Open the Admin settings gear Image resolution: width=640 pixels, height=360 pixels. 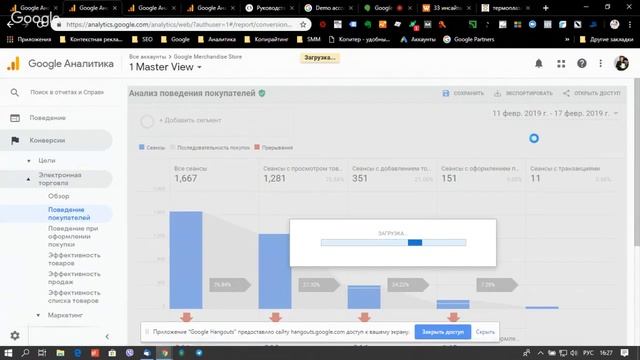[x=15, y=336]
